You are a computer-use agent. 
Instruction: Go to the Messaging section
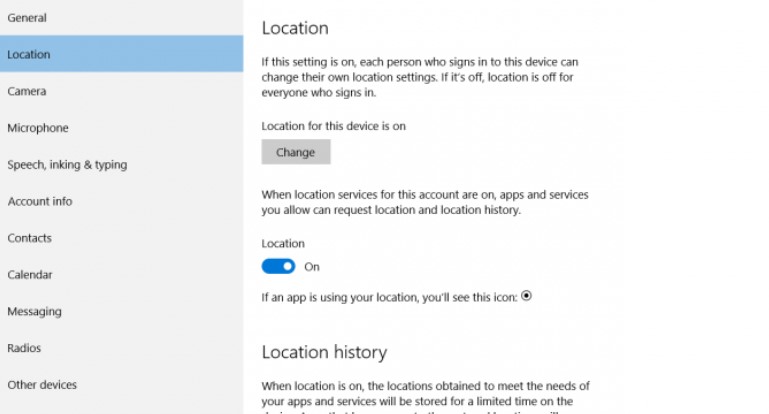[x=35, y=311]
